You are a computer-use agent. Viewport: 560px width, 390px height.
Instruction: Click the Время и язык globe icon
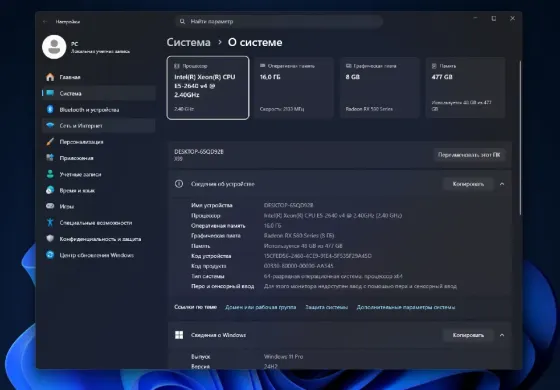50,190
